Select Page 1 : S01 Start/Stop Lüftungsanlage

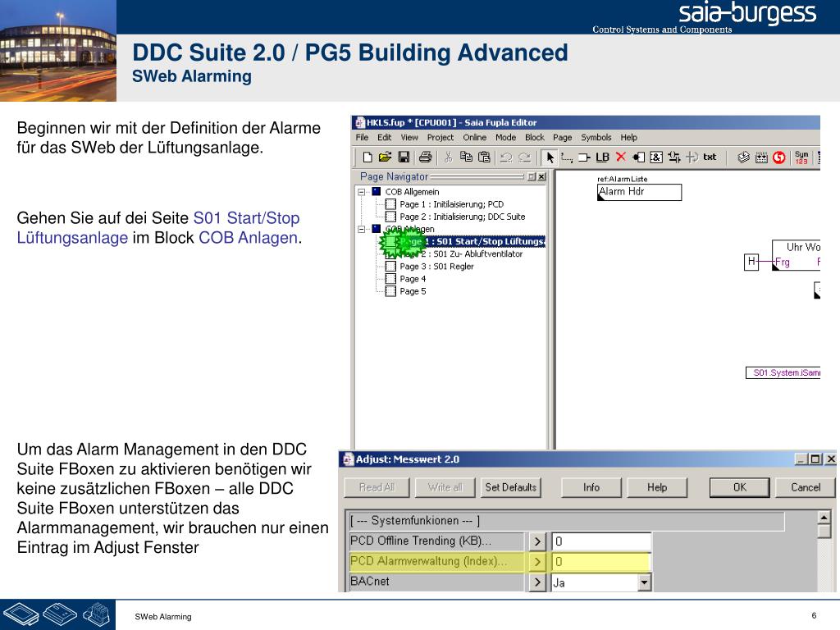[x=472, y=242]
